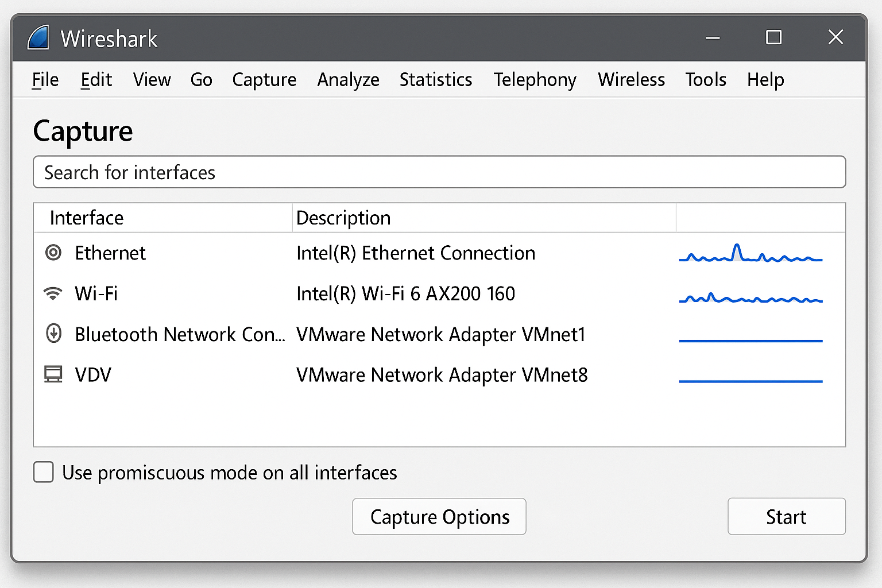Click the flat VMnet1 traffic line
This screenshot has height=588, width=882.
(x=751, y=341)
